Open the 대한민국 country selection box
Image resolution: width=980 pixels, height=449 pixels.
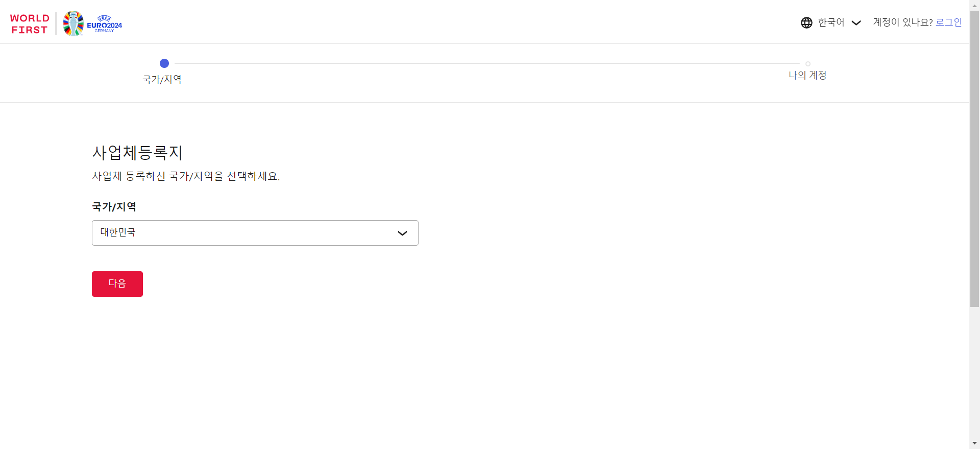245,233
